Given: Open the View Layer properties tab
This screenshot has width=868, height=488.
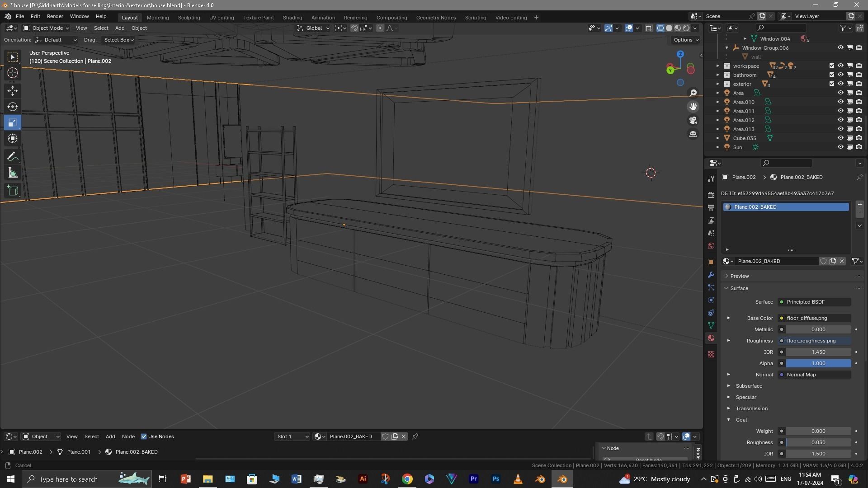Looking at the screenshot, I should pos(711,220).
